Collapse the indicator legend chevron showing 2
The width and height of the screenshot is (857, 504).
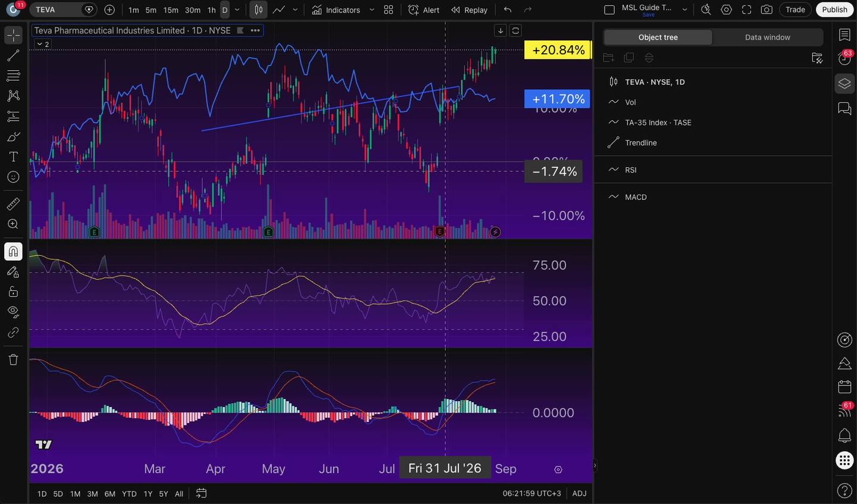[x=43, y=44]
